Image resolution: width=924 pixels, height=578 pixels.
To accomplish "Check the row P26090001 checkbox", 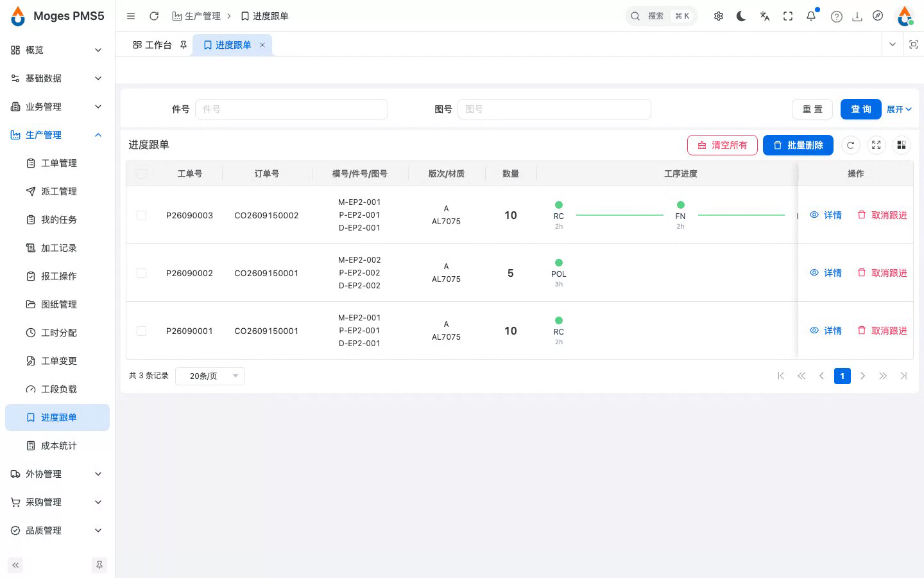I will coord(142,331).
